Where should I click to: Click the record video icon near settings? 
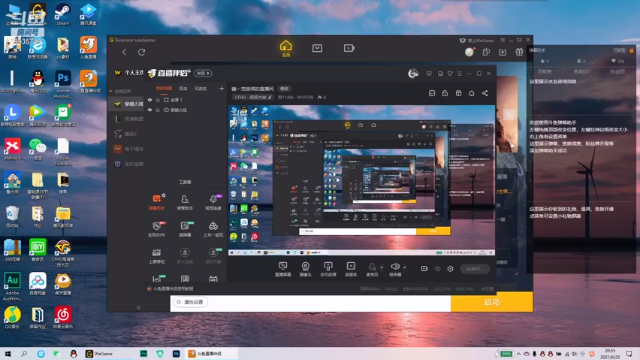pos(424,269)
